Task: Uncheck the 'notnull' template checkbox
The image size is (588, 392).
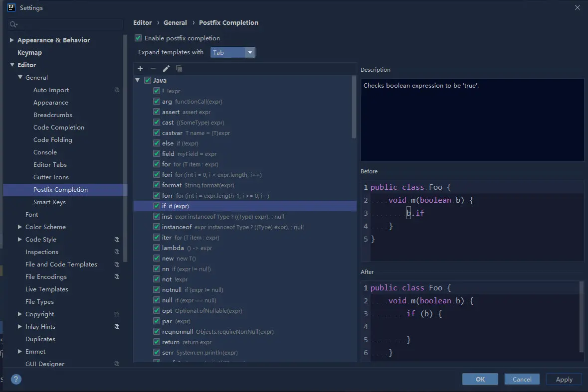Action: coord(157,289)
